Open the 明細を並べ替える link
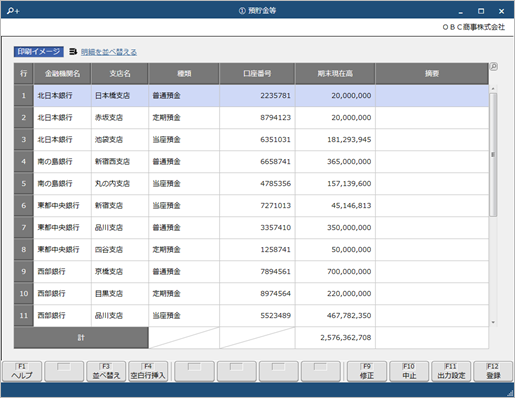The width and height of the screenshot is (515, 398). pyautogui.click(x=109, y=52)
